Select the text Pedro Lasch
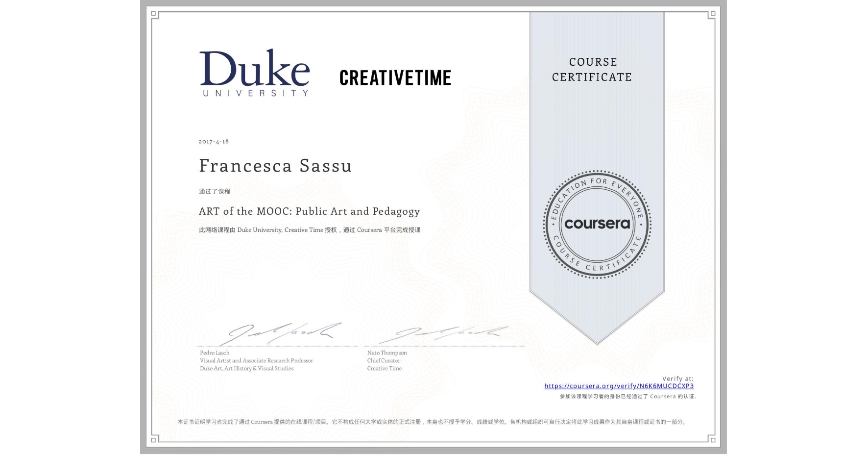Image resolution: width=868 pixels, height=455 pixels. [x=215, y=353]
